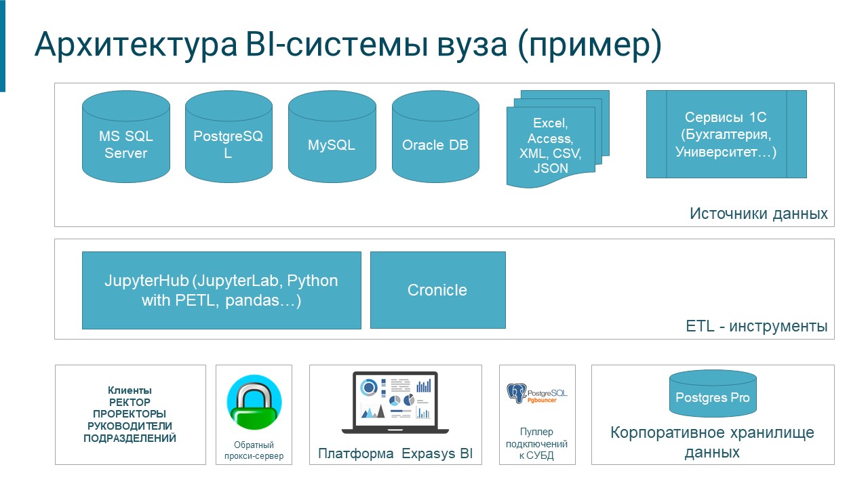This screenshot has height=488, width=868.
Task: Click the Сервисы 1С block
Action: click(x=726, y=134)
